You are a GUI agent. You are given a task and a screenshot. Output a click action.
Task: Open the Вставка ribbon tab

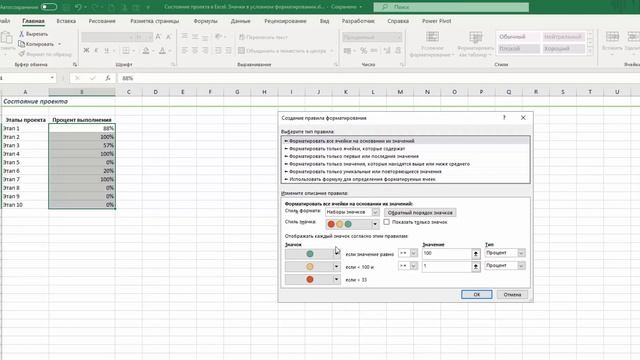[66, 21]
